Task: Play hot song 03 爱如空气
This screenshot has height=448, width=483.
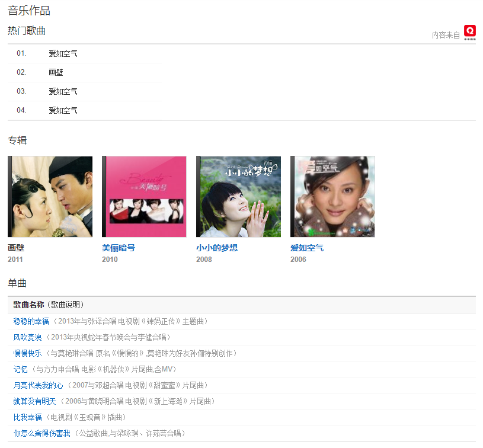Action: (63, 91)
